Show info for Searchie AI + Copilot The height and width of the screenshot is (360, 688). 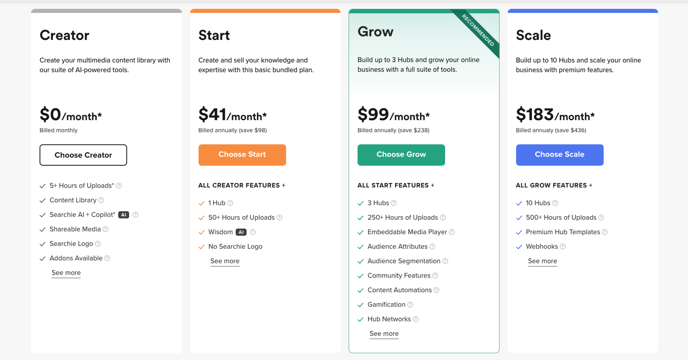135,215
